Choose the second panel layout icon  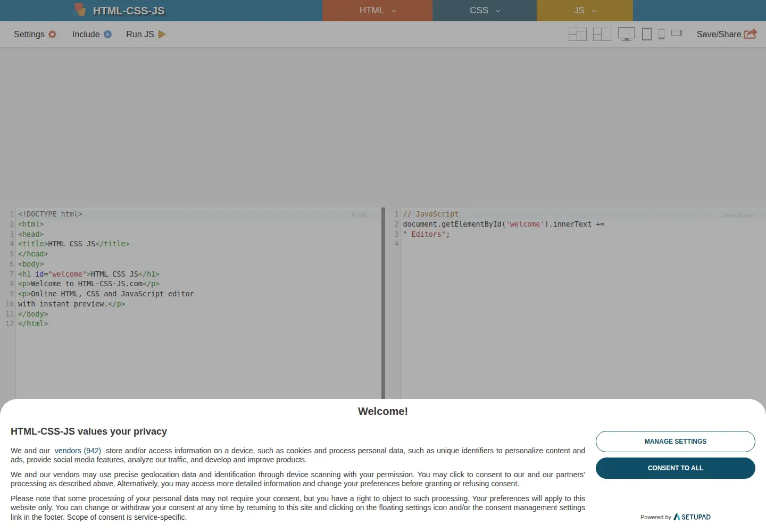coord(602,34)
